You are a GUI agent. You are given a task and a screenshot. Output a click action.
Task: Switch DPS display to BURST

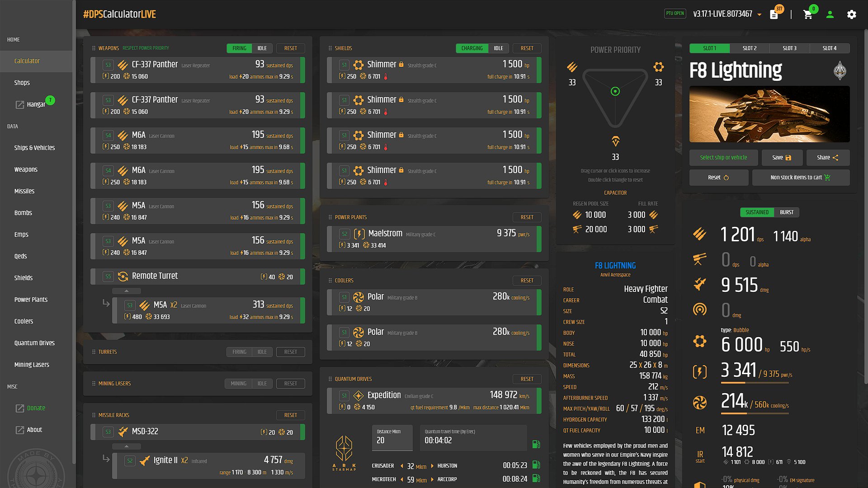coord(786,212)
